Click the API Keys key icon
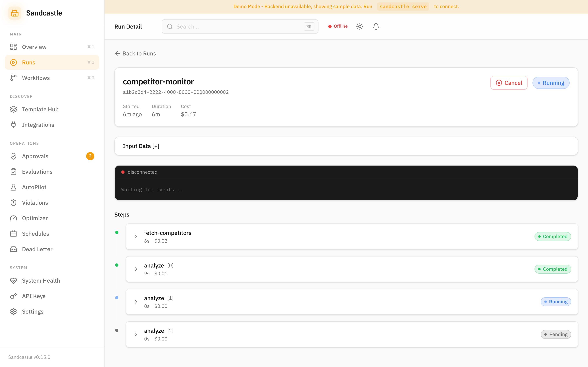588x367 pixels. (13, 296)
